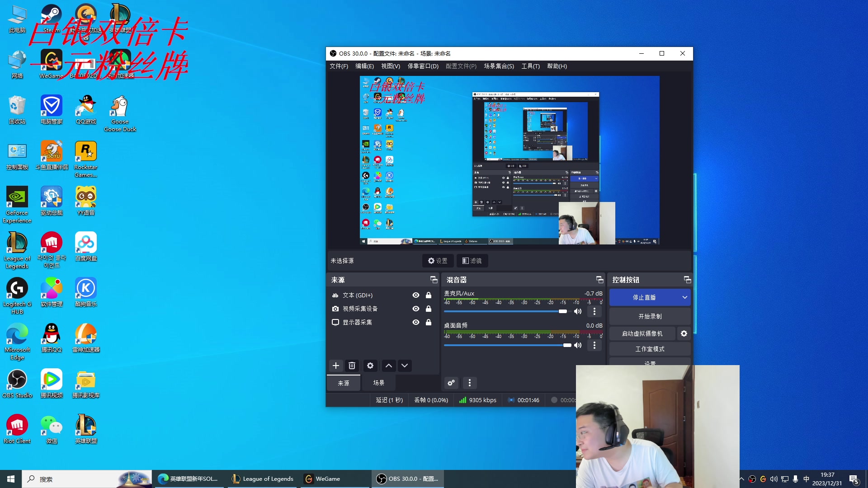Undock the 控制按钮 panel
Image resolution: width=868 pixels, height=488 pixels.
click(687, 280)
